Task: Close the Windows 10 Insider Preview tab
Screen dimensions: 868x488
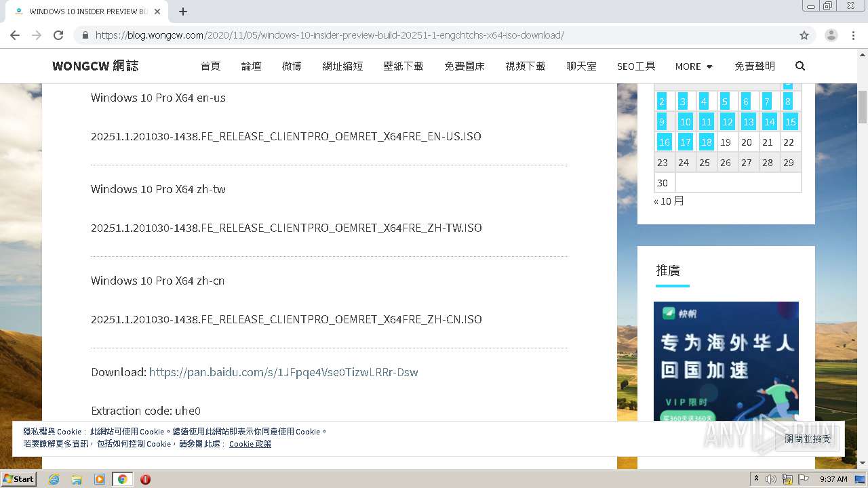Action: tap(157, 12)
